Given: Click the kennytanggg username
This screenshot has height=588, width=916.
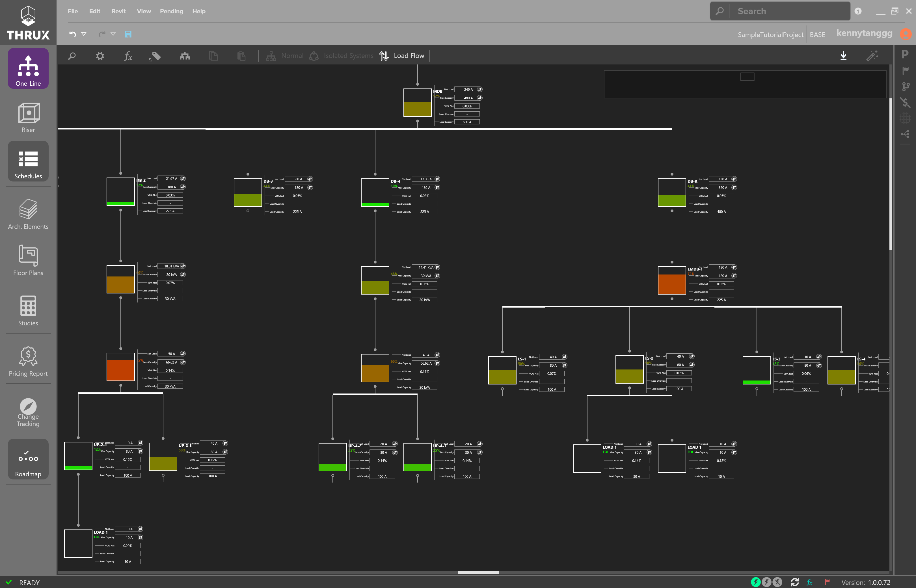Looking at the screenshot, I should [864, 33].
